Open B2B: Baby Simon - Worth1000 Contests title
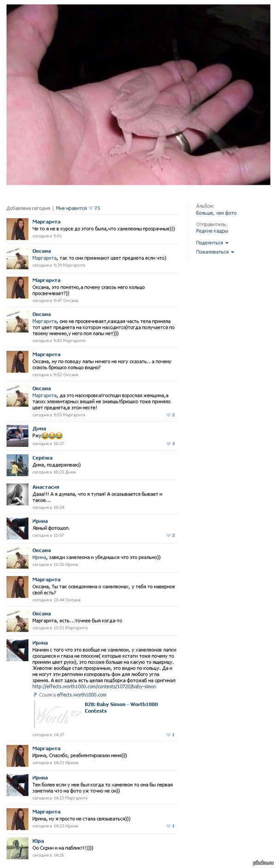The image size is (276, 868). [121, 708]
